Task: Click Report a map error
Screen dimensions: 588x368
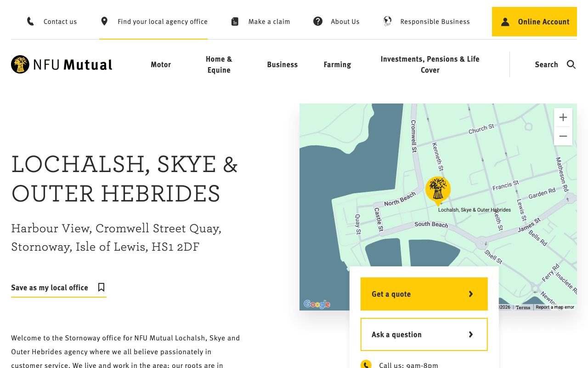Action: point(555,307)
